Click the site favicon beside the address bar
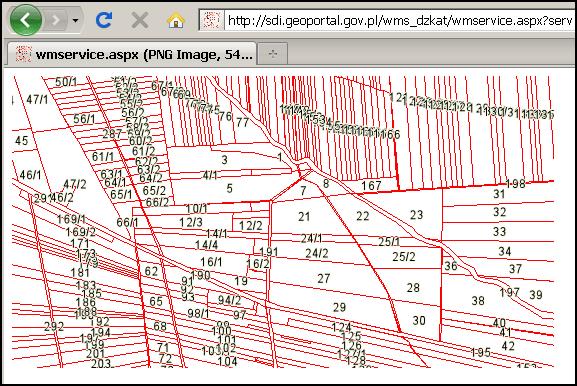The height and width of the screenshot is (386, 577). [212, 20]
